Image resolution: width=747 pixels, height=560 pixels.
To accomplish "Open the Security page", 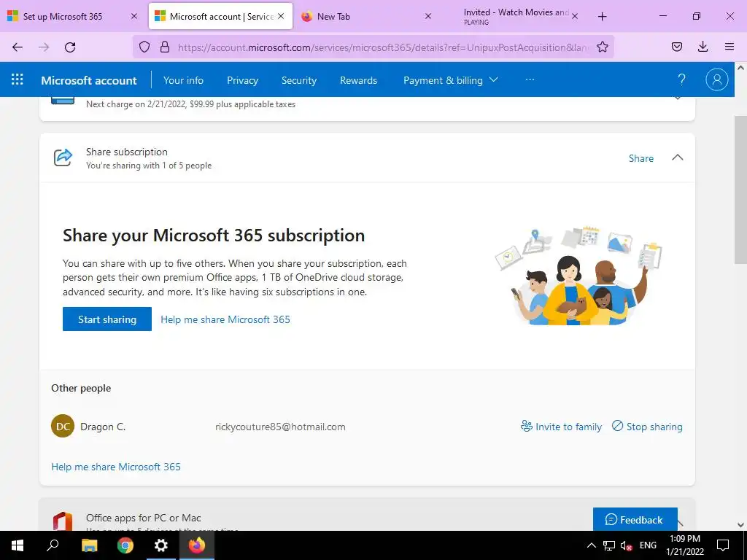I will coord(298,80).
